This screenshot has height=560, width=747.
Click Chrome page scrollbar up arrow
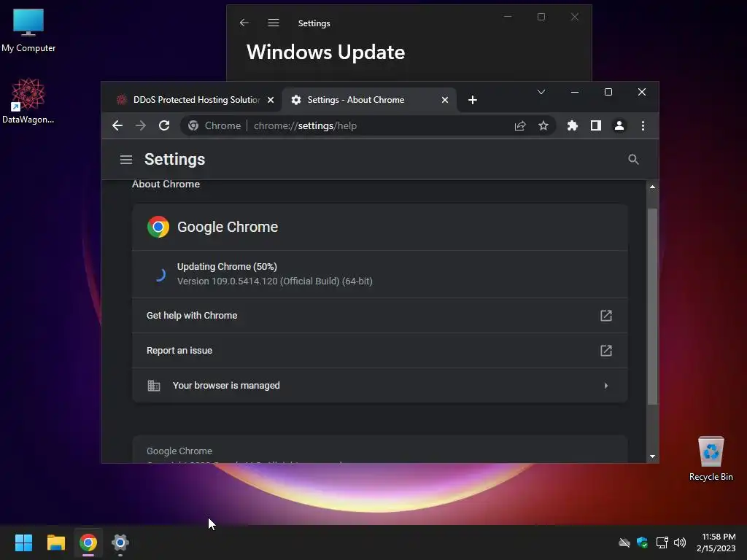click(x=652, y=187)
